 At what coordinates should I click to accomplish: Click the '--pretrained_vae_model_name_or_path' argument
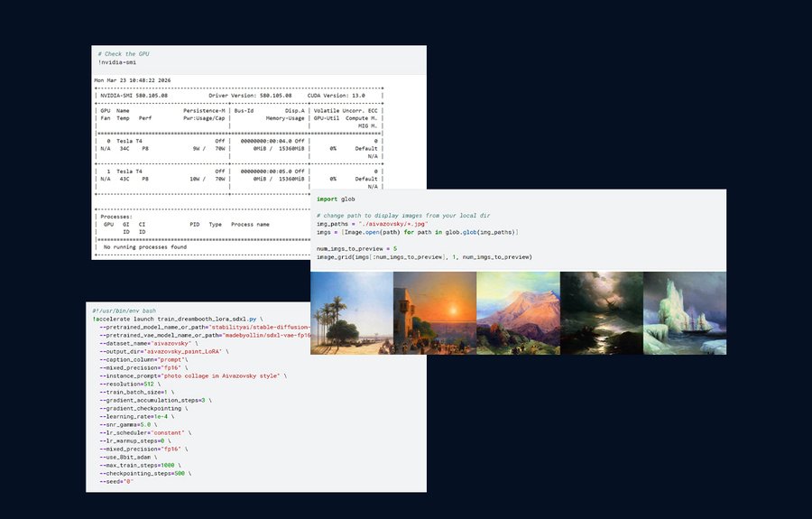[205, 336]
